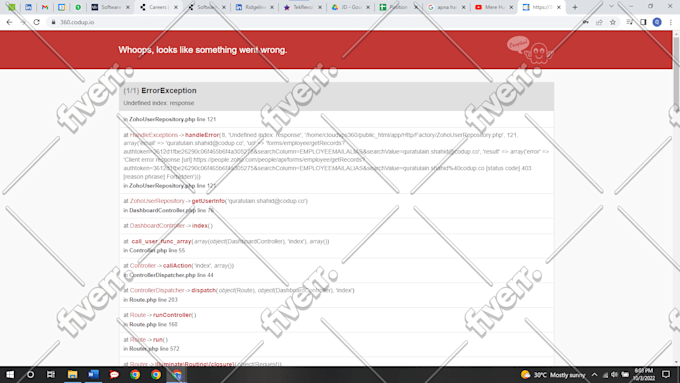680x383 pixels.
Task: Open the red chat app in taskbar
Action: 114,374
